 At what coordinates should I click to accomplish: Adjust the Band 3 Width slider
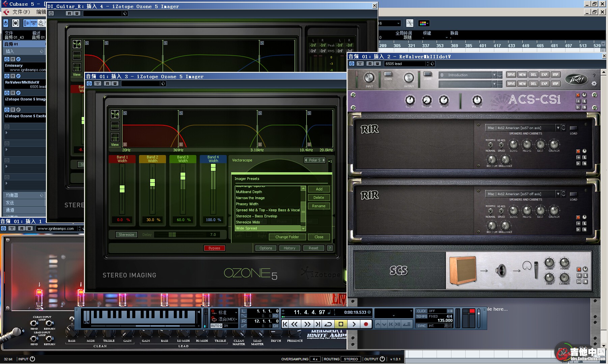click(x=183, y=176)
